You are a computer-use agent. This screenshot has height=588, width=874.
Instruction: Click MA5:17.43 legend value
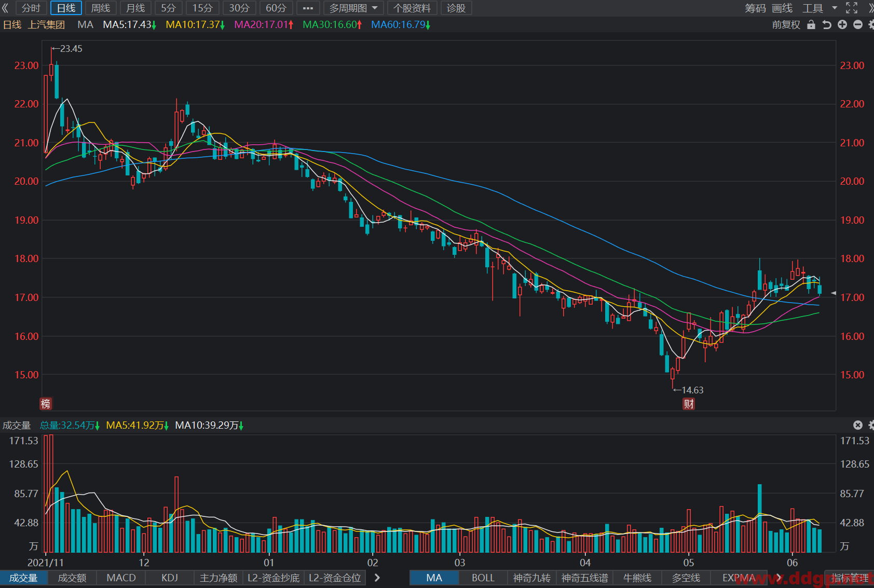[129, 24]
